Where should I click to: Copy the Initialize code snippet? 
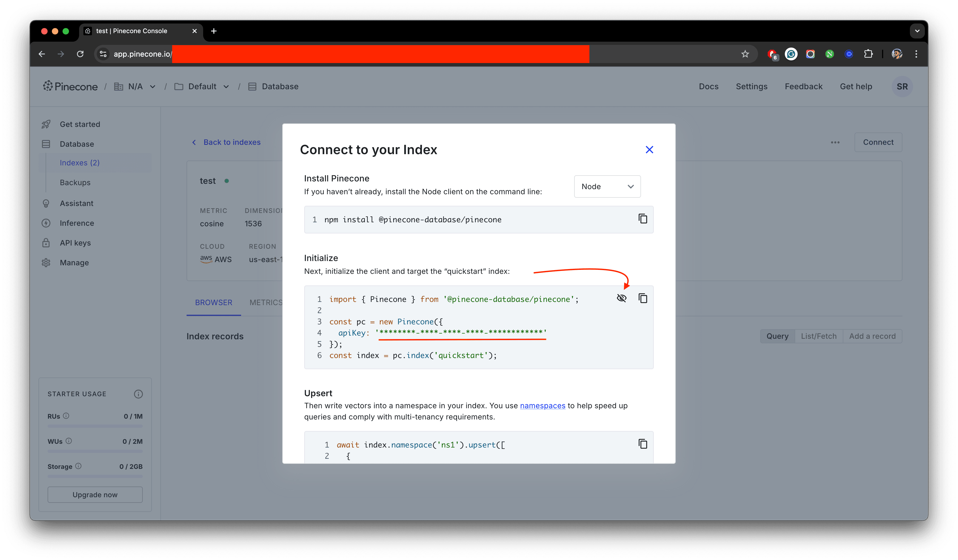(x=643, y=298)
